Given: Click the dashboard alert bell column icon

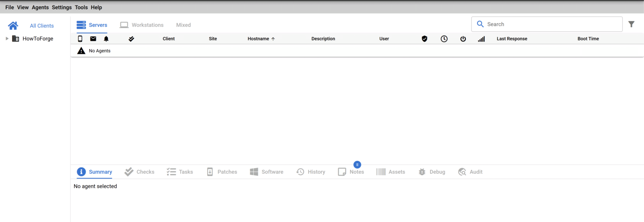Looking at the screenshot, I should [x=106, y=39].
